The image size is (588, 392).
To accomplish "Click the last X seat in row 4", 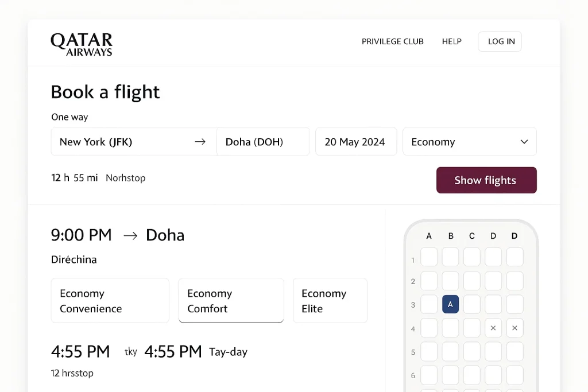I will click(x=514, y=328).
